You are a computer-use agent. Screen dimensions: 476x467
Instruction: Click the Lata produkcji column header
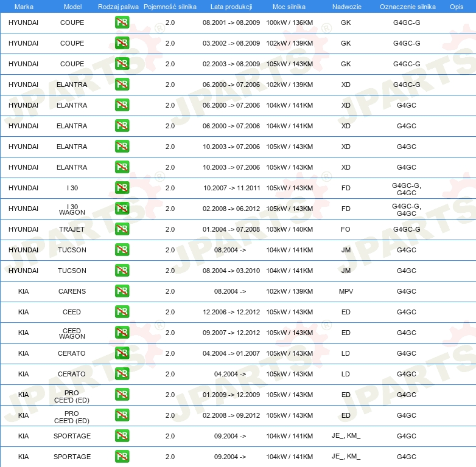[x=231, y=7]
